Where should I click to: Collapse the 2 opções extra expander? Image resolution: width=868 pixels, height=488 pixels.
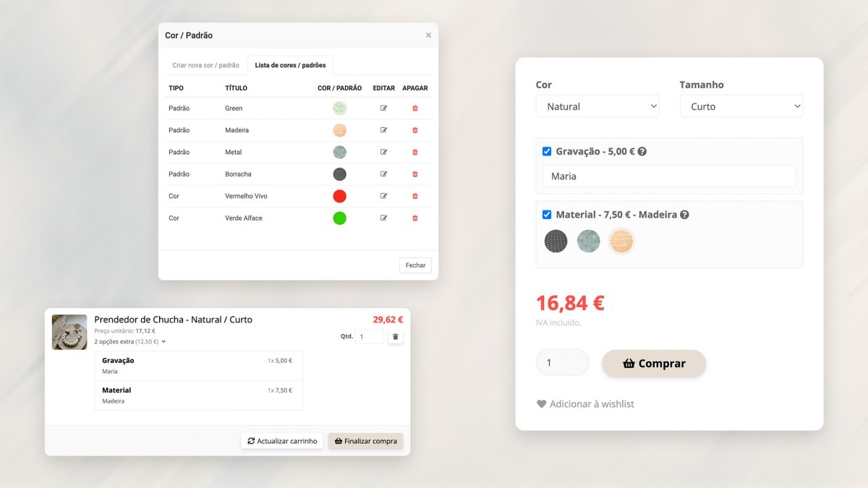coord(130,341)
